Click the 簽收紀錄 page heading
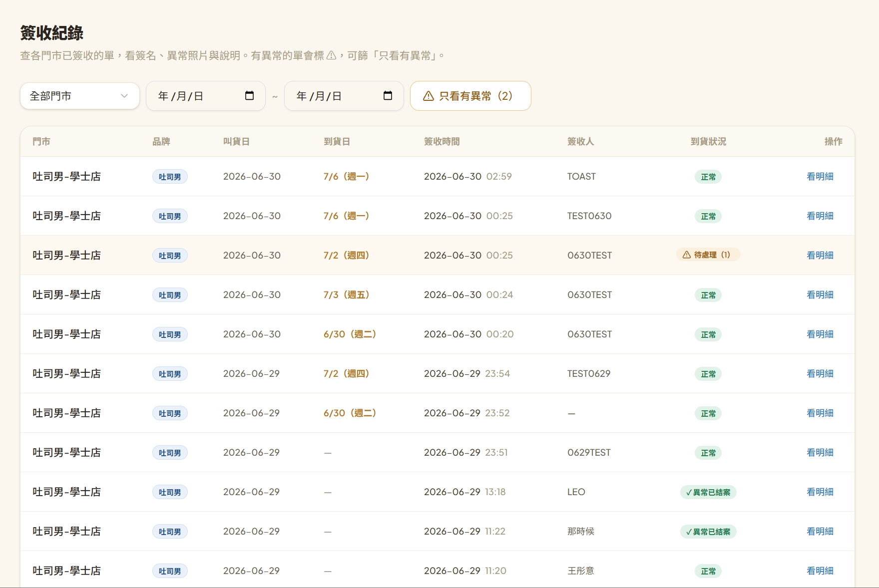 coord(51,33)
